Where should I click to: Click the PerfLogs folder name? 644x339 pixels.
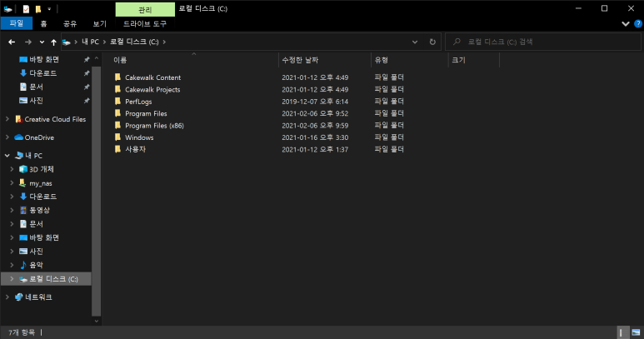[138, 102]
